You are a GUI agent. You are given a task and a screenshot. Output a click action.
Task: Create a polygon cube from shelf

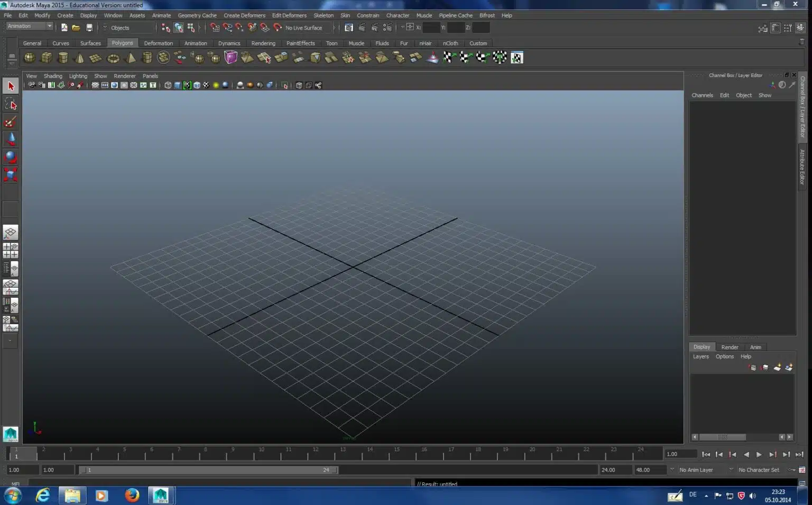tap(47, 58)
